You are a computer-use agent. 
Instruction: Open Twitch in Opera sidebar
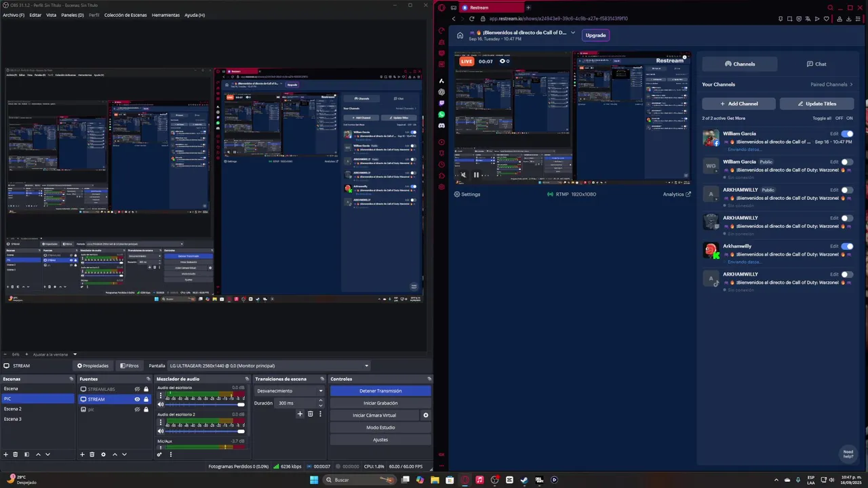click(x=441, y=103)
